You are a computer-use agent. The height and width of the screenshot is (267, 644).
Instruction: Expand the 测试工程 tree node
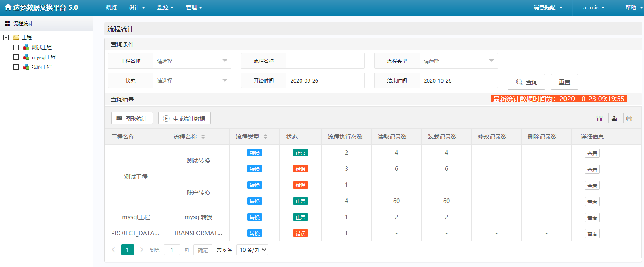click(x=16, y=47)
